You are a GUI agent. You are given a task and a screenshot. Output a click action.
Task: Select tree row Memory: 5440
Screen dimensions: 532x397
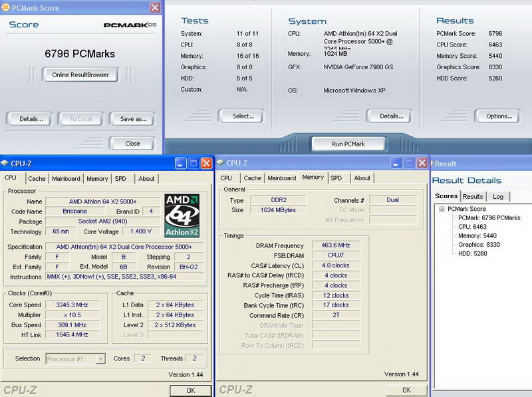click(x=477, y=235)
